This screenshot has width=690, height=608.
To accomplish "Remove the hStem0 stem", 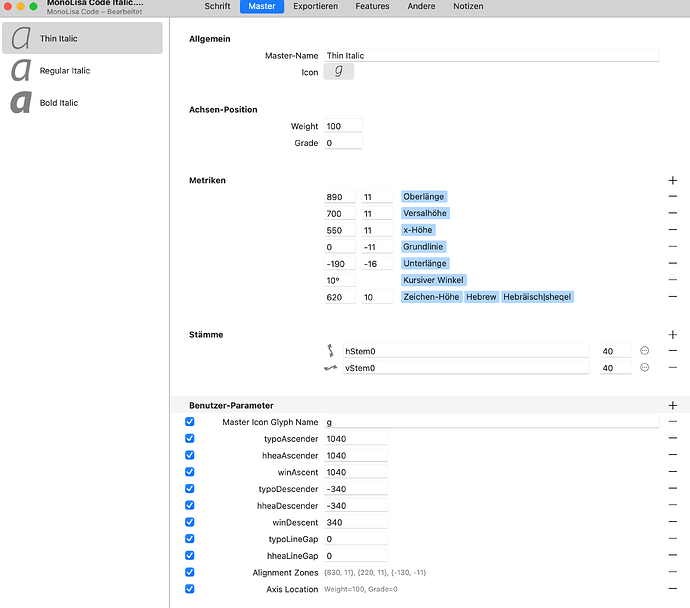I will point(672,351).
